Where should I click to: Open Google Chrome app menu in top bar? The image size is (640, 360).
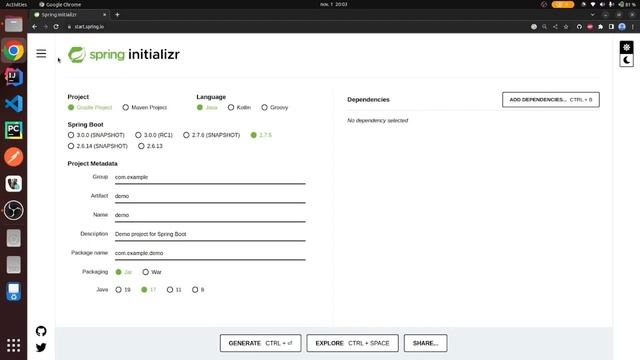(60, 4)
